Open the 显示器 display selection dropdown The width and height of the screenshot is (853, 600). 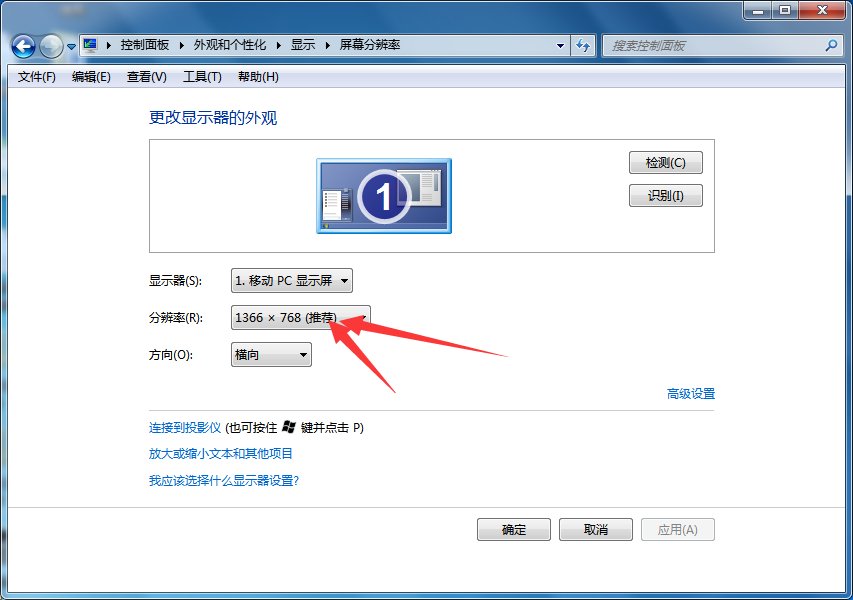pos(292,281)
